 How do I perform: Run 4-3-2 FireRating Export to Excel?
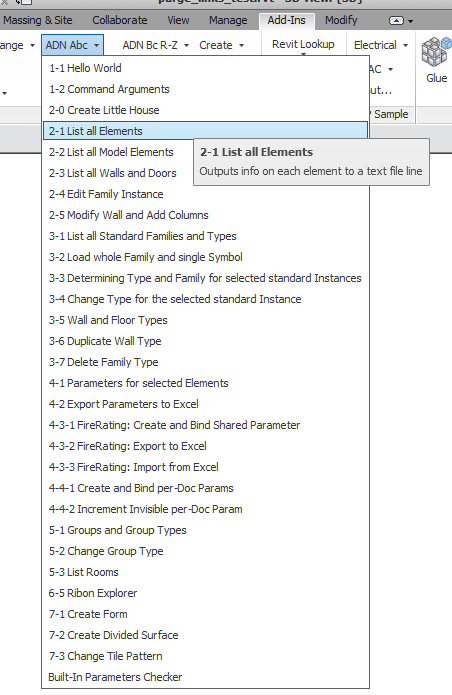pyautogui.click(x=206, y=446)
